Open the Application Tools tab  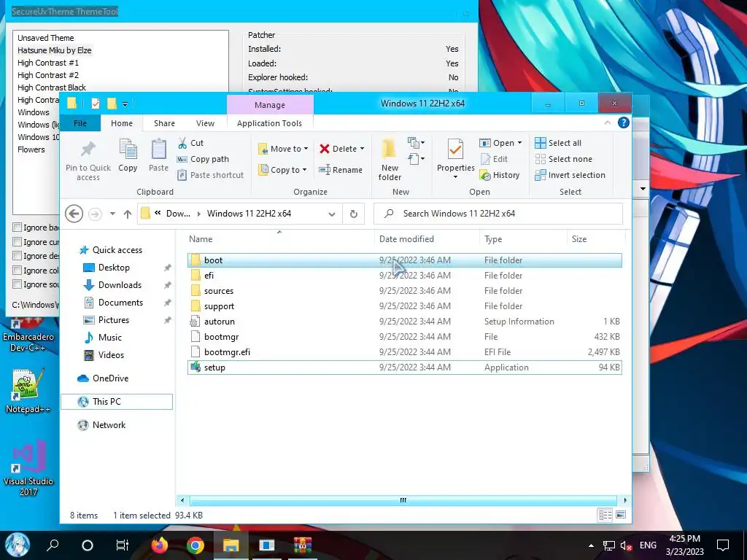point(269,123)
